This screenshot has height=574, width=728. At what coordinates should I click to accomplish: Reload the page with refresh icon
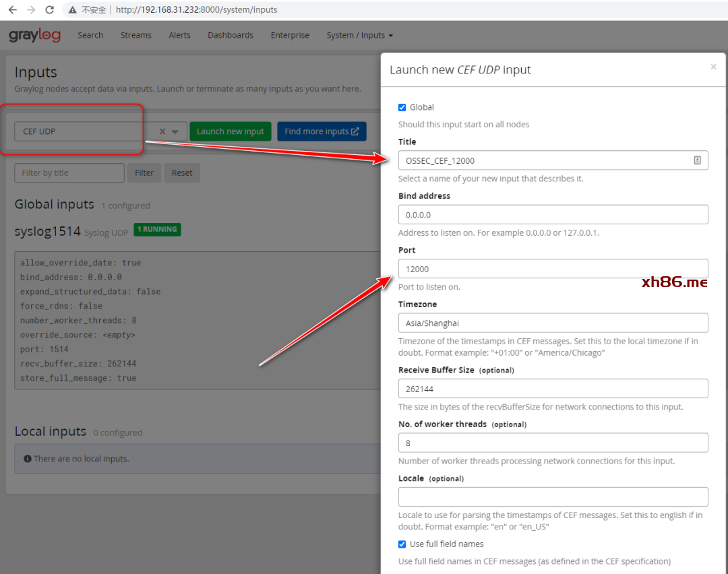(x=49, y=10)
